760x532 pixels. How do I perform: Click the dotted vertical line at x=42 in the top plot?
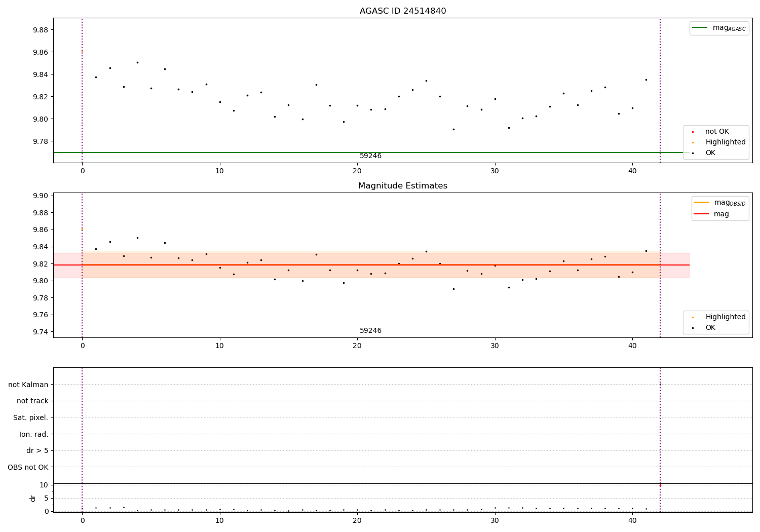(x=660, y=90)
